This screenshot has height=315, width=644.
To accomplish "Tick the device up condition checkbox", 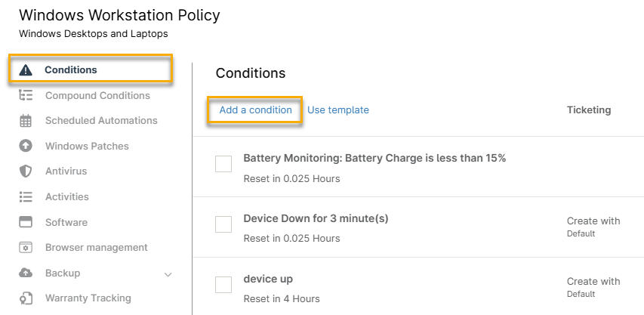I will click(223, 285).
